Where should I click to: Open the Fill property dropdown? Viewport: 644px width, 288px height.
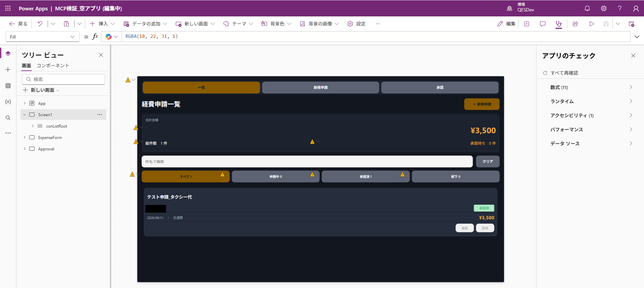point(43,37)
